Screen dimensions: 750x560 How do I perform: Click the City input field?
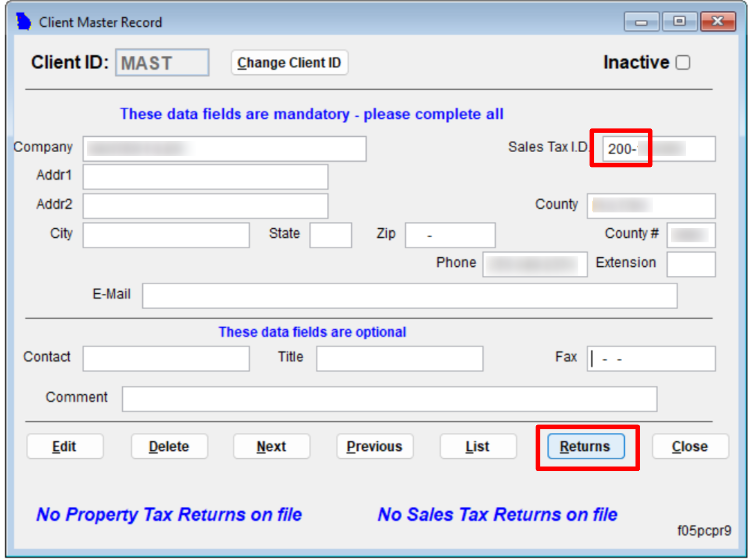coord(166,235)
